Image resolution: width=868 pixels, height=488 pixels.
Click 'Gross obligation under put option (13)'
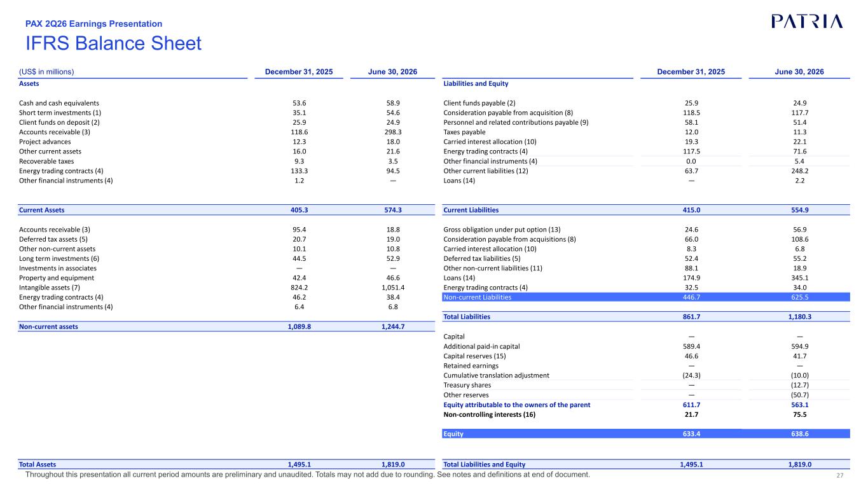pyautogui.click(x=502, y=229)
